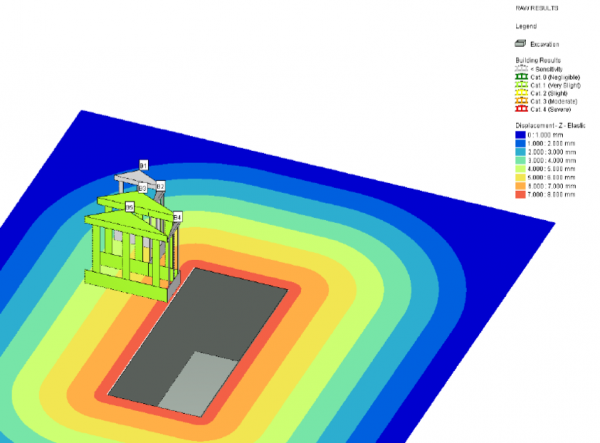Click the Cat. 1 (Very Slight) building icon
This screenshot has width=600, height=443.
point(521,85)
